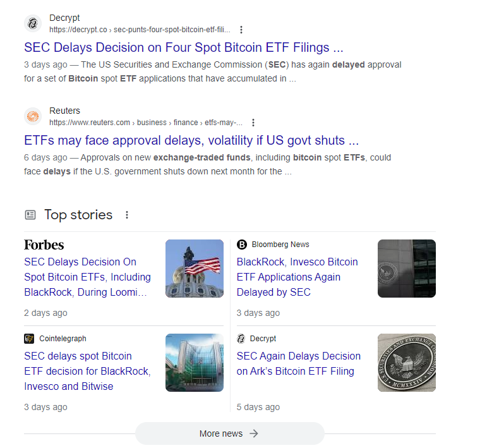The width and height of the screenshot is (487, 448).
Task: Click the Top stories newspaper icon
Action: pos(30,215)
